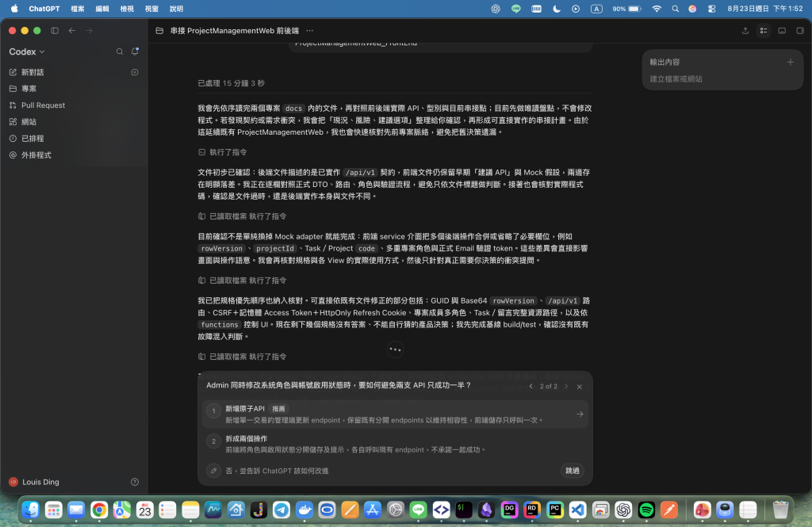Open Control Center in the menu bar
812x527 pixels.
pyautogui.click(x=711, y=9)
